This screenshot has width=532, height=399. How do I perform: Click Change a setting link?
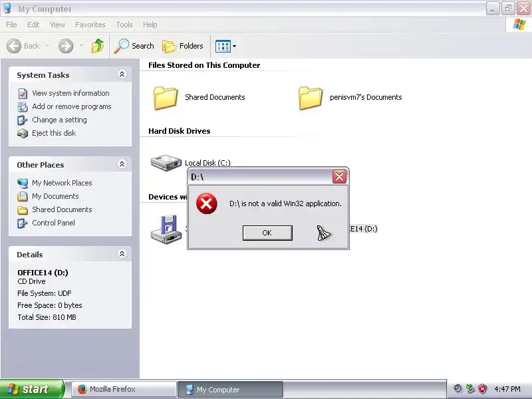click(59, 120)
